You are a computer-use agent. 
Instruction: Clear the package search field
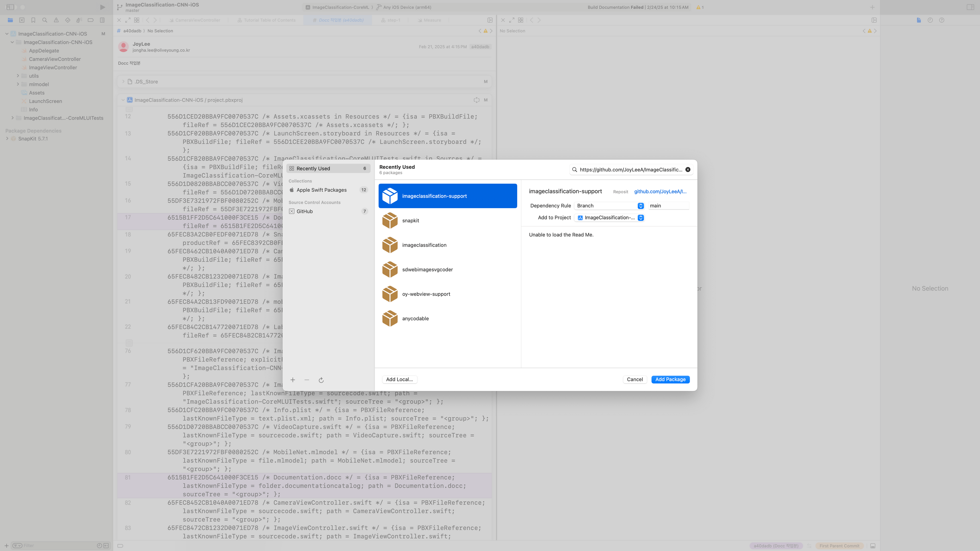point(688,170)
